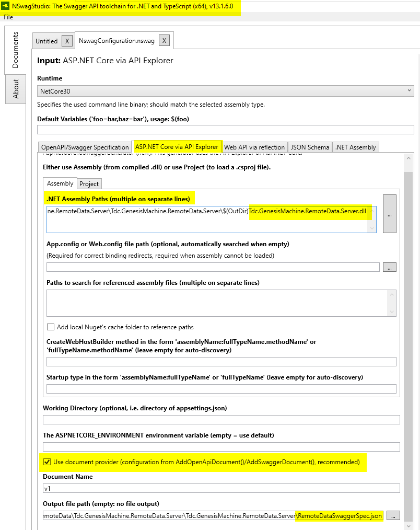
Task: Switch to OpenAPI/Swagger Specification tab
Action: tap(85, 147)
